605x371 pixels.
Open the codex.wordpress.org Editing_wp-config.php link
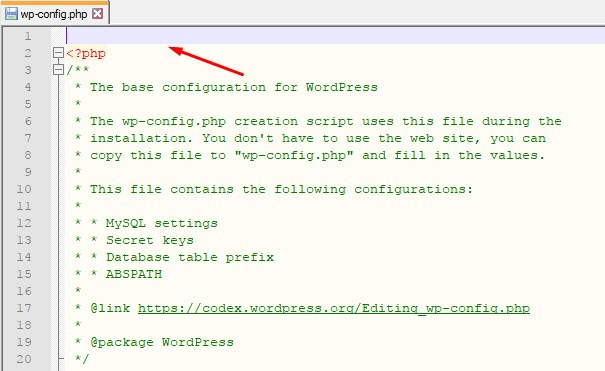pyautogui.click(x=334, y=308)
